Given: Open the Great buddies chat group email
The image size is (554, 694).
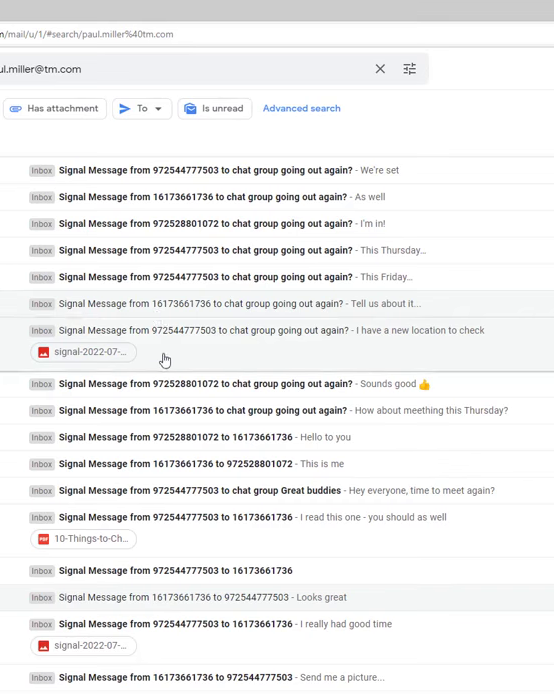Looking at the screenshot, I should [277, 491].
